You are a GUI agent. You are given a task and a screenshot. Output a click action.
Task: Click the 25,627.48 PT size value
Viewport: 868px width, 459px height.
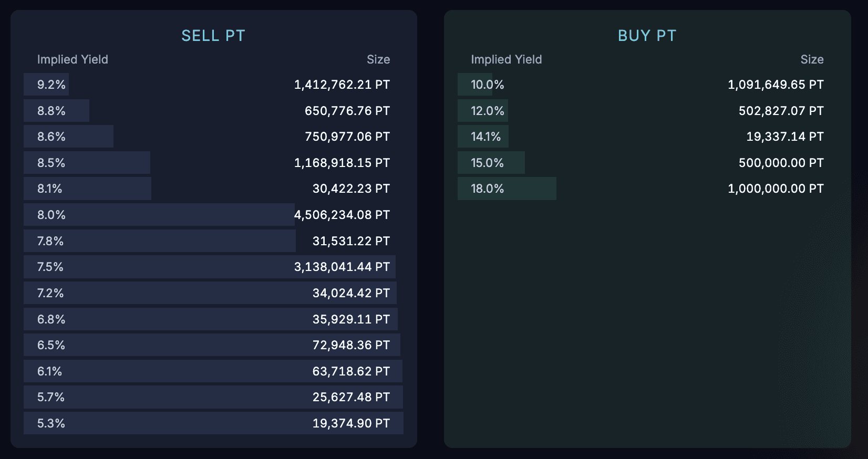[351, 397]
